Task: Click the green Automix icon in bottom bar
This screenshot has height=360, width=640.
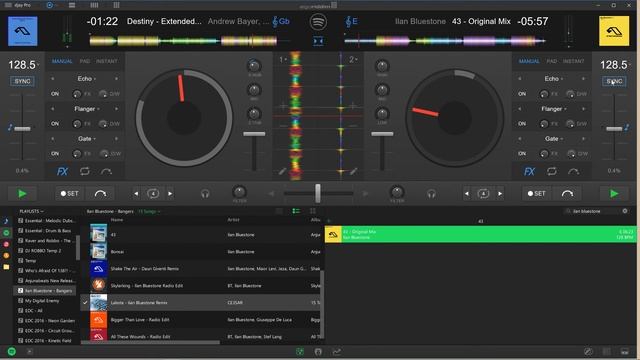Action: 300,351
